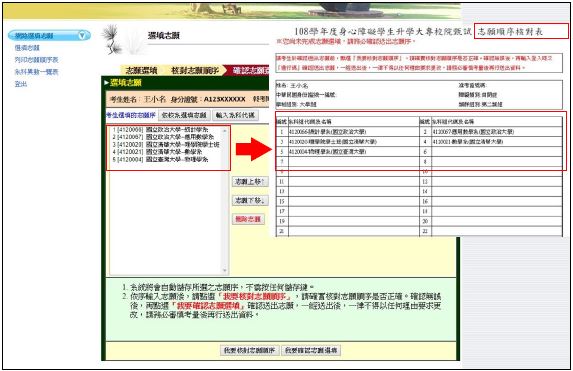
Task: Click table cell 4120004 in the check table
Action: click(353, 151)
